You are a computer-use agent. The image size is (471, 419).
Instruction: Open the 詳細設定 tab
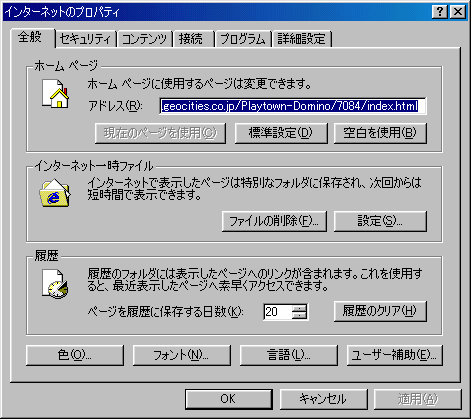coord(302,39)
